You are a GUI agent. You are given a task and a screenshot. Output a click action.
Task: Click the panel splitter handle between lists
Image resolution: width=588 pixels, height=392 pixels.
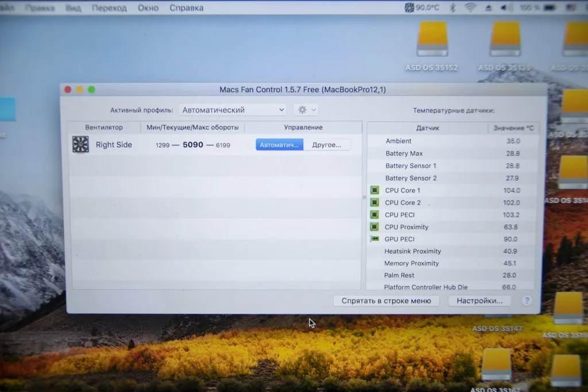click(364, 197)
